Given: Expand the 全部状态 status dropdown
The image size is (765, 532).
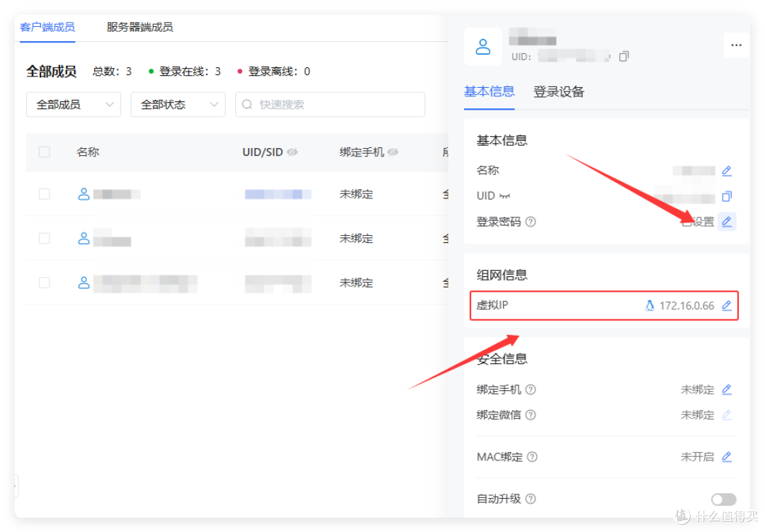Looking at the screenshot, I should pyautogui.click(x=178, y=104).
